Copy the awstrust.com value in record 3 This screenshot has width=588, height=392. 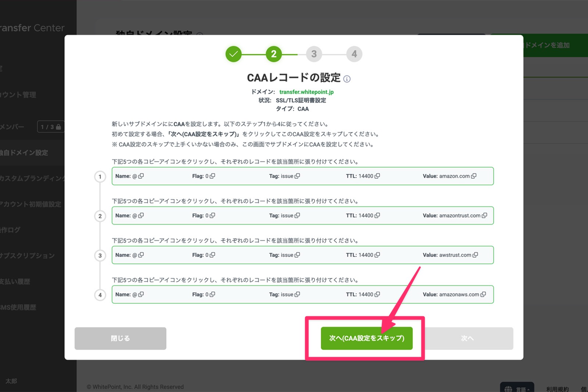[475, 255]
